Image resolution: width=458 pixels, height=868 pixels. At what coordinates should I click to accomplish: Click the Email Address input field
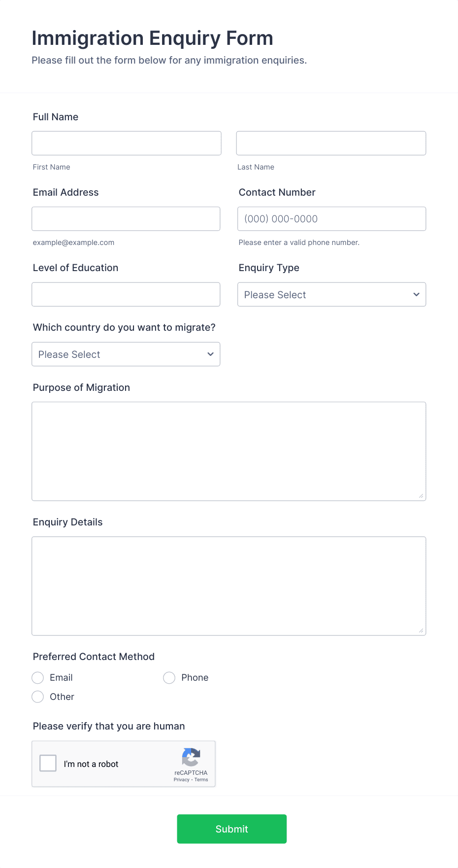point(126,218)
